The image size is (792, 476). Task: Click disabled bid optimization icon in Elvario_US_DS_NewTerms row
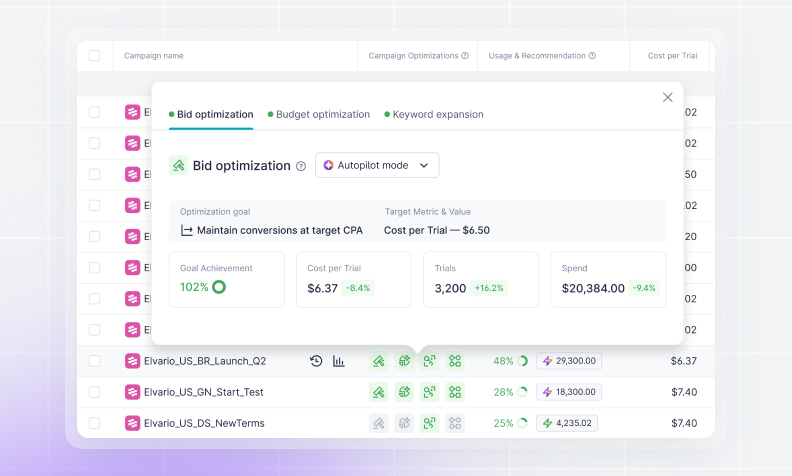pos(379,423)
